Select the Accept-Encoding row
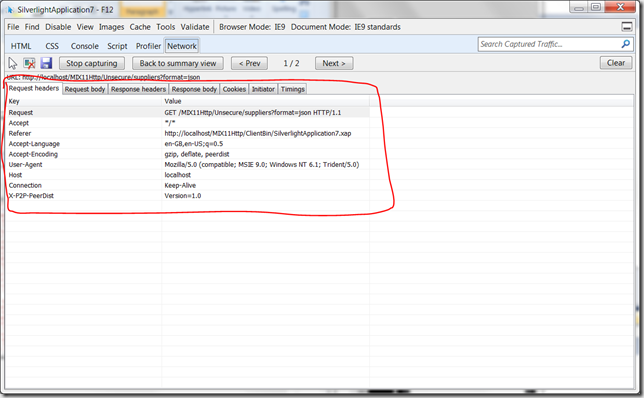644x398 pixels. click(188, 154)
